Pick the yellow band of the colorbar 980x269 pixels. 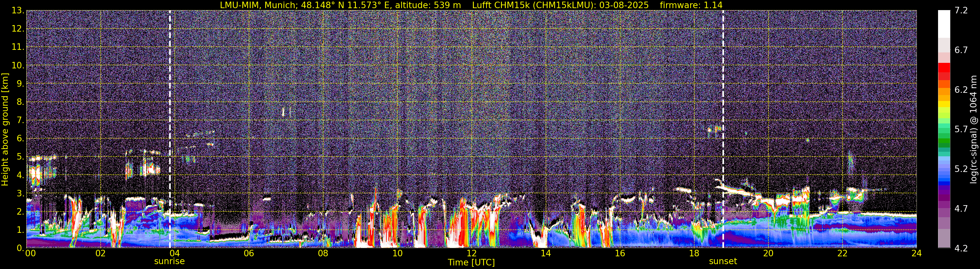944,104
